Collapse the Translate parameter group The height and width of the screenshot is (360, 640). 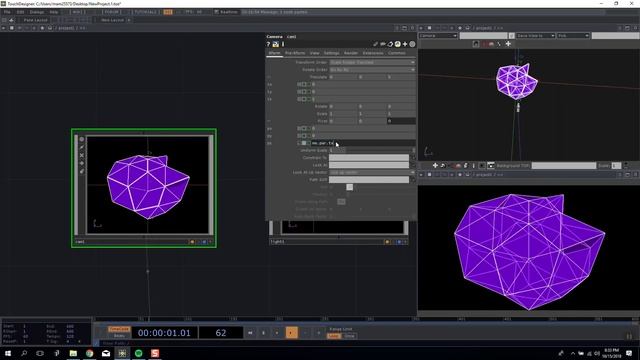click(269, 77)
